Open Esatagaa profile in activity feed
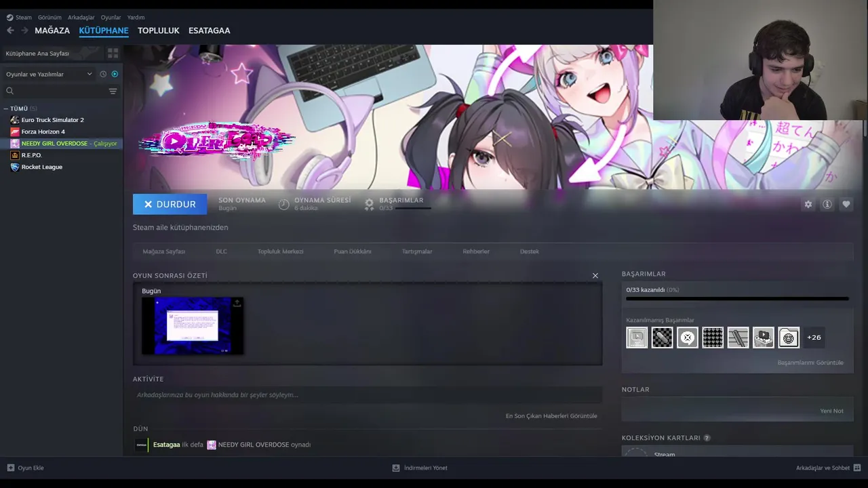Viewport: 868px width, 488px height. 166,445
